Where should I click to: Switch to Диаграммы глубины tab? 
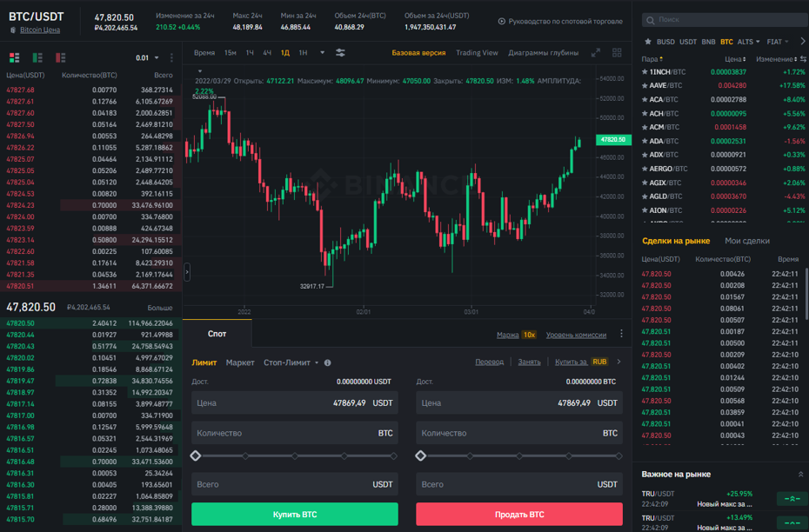pyautogui.click(x=544, y=52)
